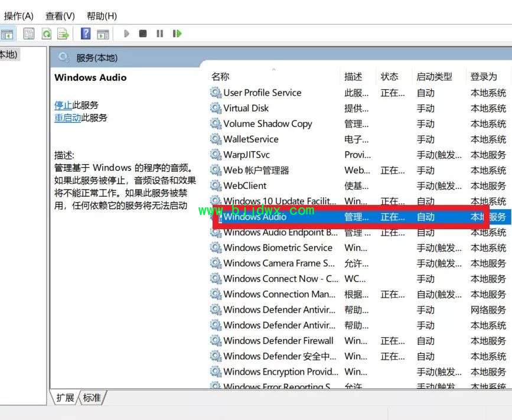Click the Start Service play icon
The width and height of the screenshot is (512, 420).
click(x=126, y=33)
